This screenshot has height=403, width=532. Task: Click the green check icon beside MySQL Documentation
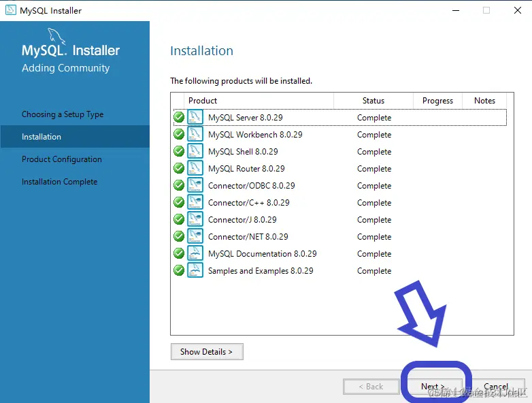179,253
